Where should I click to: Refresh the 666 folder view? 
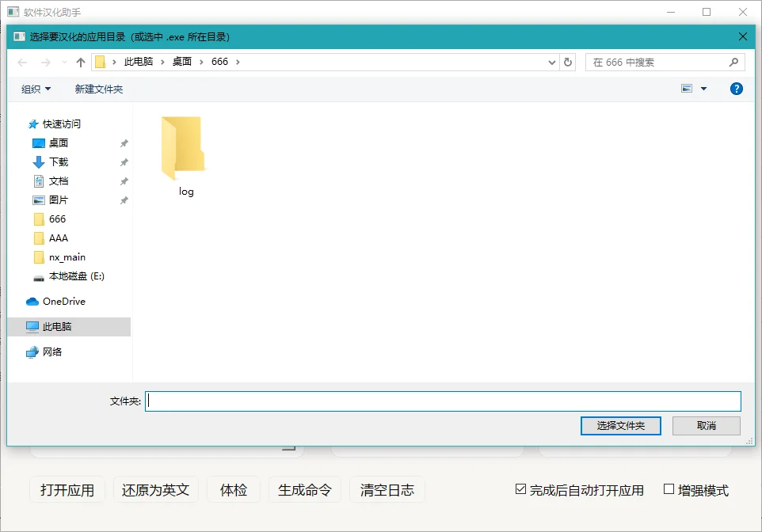[568, 63]
